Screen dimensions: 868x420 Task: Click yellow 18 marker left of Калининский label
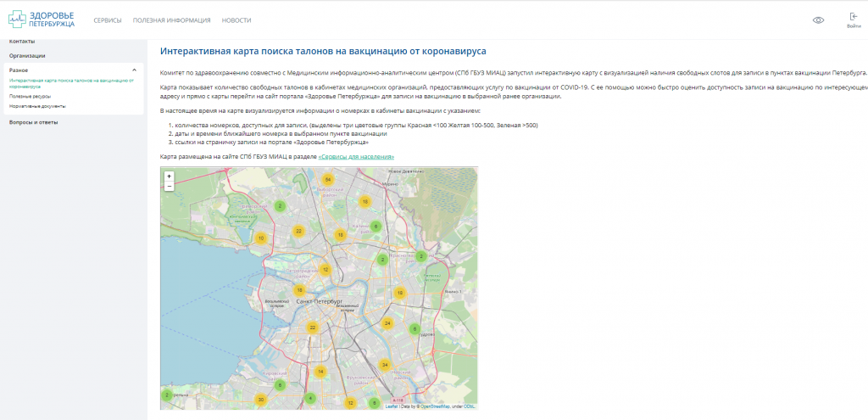tap(341, 235)
